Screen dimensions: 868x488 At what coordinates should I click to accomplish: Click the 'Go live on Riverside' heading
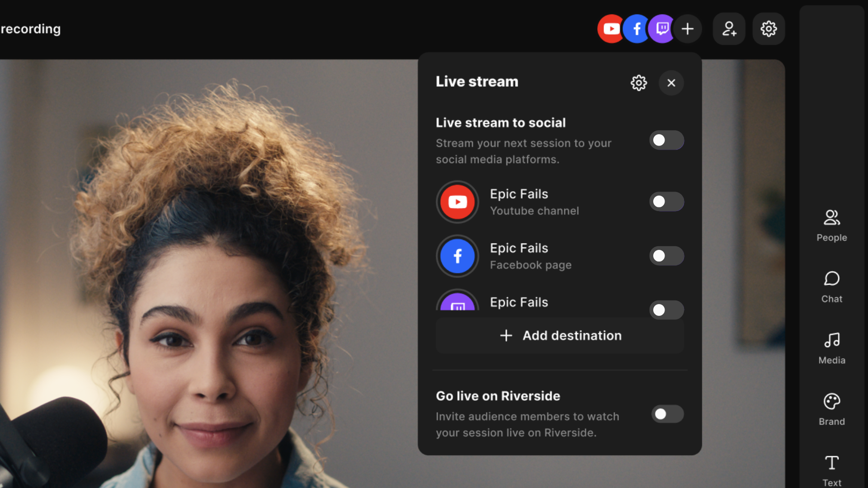click(498, 396)
